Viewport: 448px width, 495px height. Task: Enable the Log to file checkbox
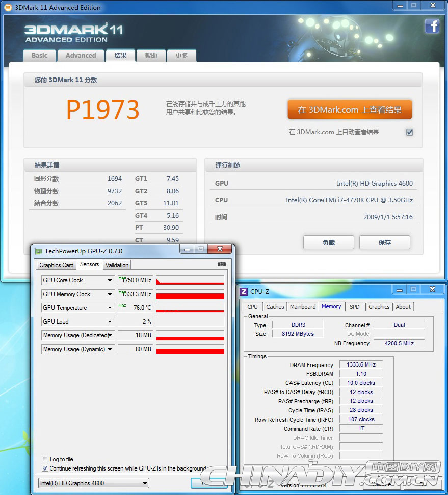tap(45, 459)
